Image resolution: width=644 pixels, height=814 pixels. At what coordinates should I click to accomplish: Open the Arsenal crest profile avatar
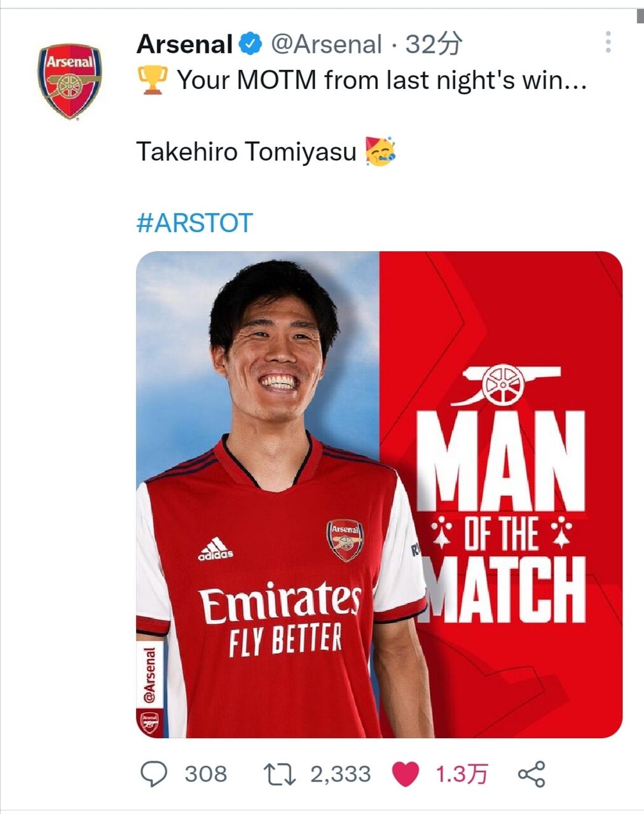coord(69,81)
